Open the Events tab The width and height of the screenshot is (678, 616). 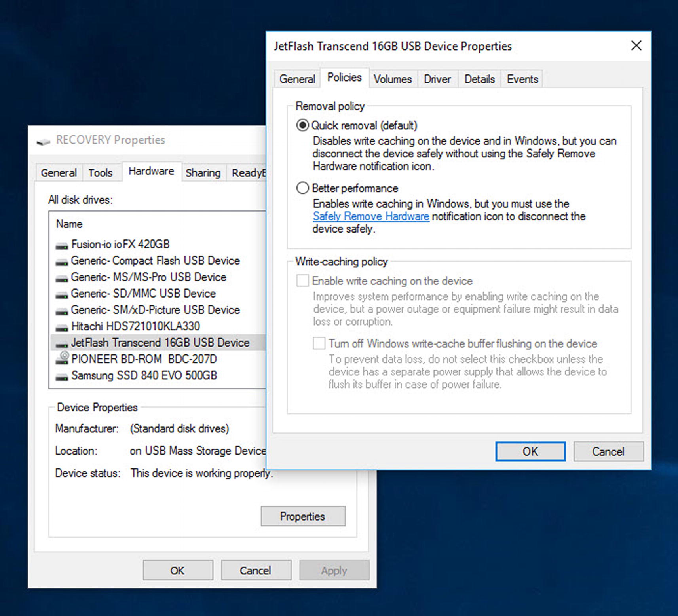click(x=522, y=79)
